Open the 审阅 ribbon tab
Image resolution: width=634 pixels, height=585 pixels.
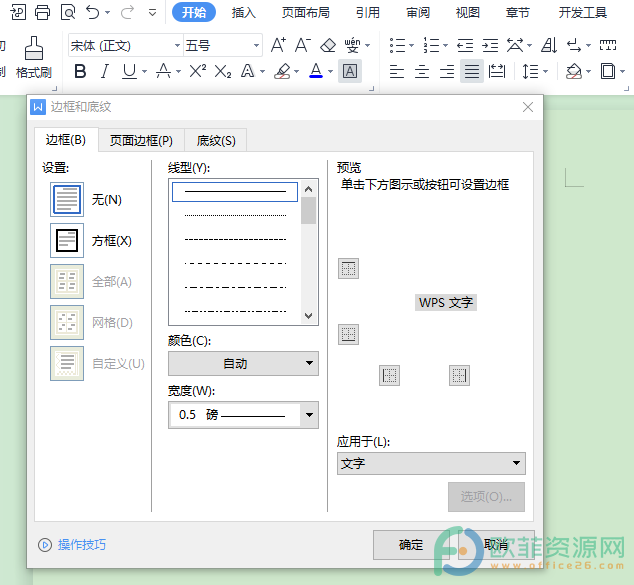coord(418,13)
